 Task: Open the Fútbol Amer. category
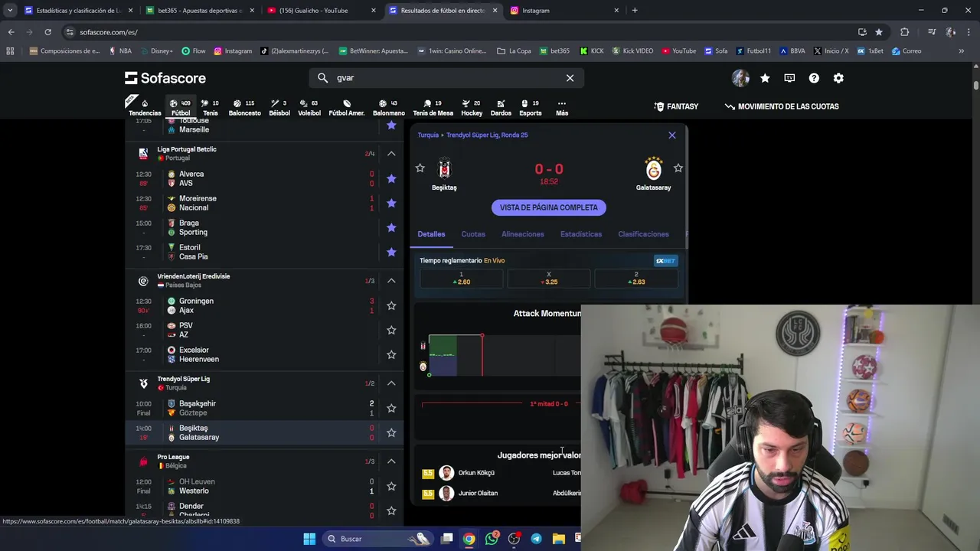click(x=347, y=107)
